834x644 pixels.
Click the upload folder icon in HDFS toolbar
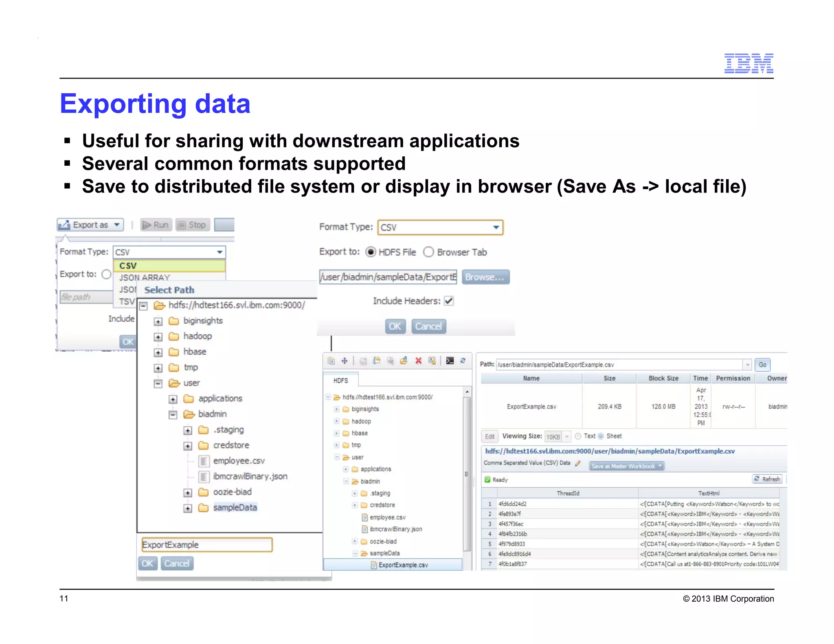[404, 361]
